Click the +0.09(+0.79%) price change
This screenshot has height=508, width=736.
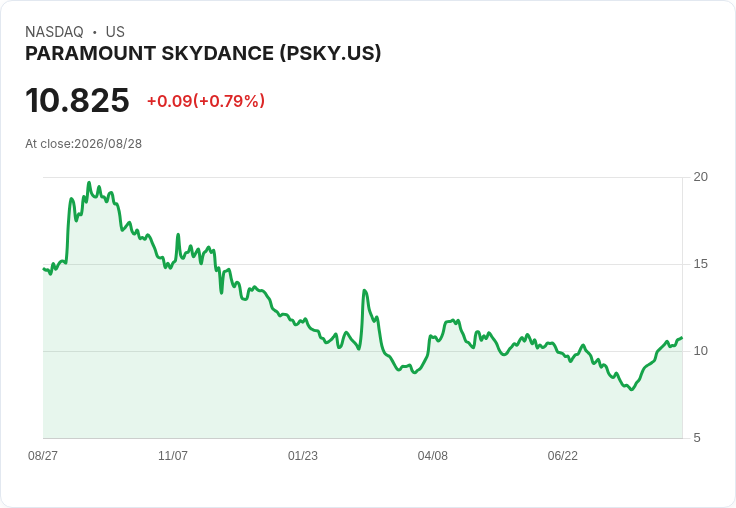206,101
